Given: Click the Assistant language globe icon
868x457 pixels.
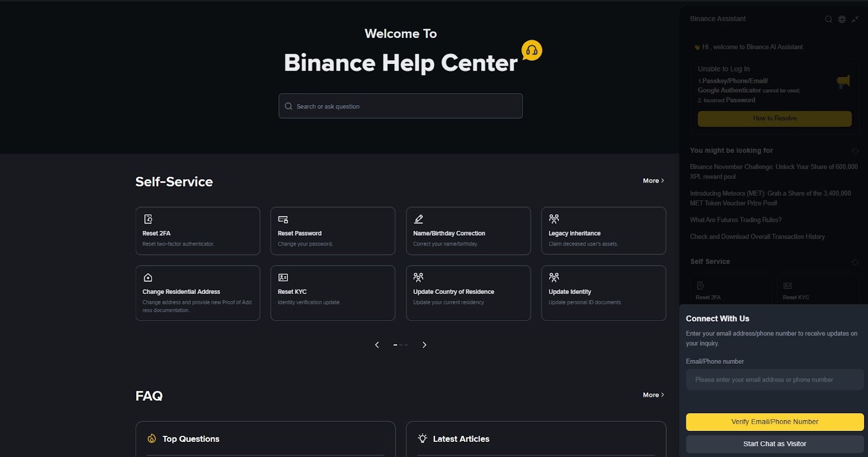Looking at the screenshot, I should (x=842, y=19).
